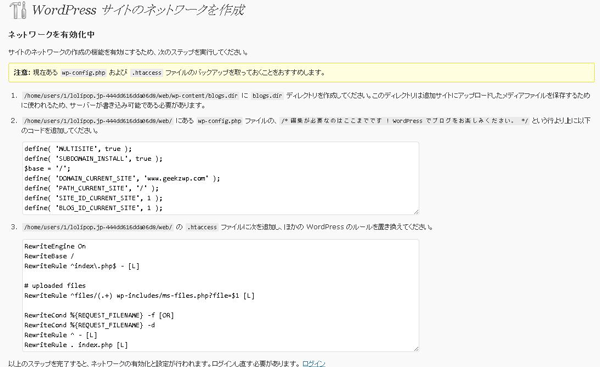Viewport: 600px width, 367px height.
Task: Click the ログイン link at the bottom
Action: (314, 363)
